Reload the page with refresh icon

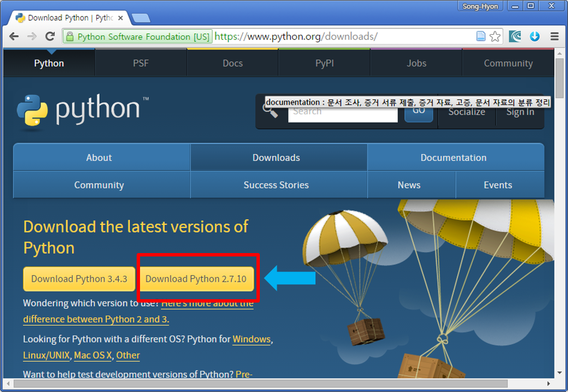pyautogui.click(x=50, y=37)
